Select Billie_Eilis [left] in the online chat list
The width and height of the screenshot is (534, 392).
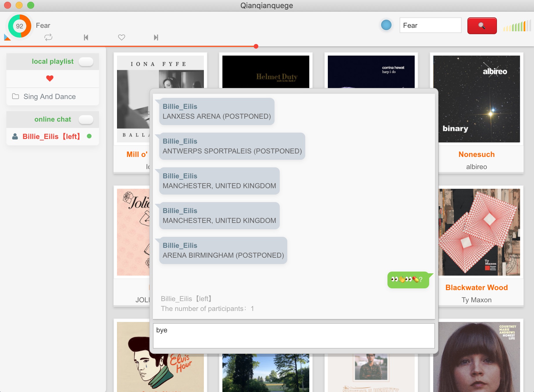(53, 136)
